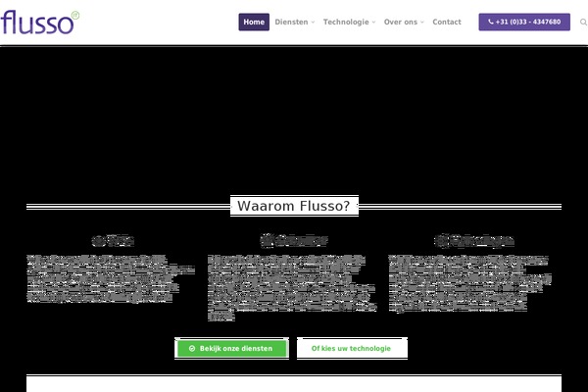Open the Over ons menu
The height and width of the screenshot is (392, 588).
(404, 23)
